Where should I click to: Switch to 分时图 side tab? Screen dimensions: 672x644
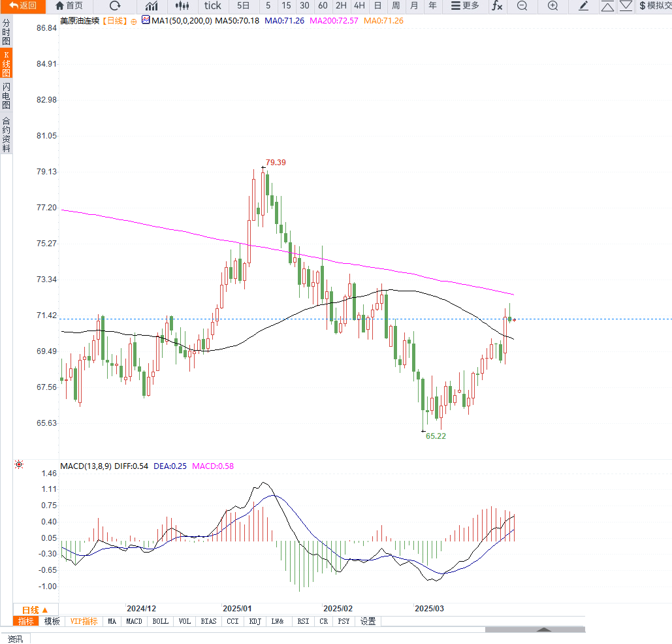click(x=6, y=31)
